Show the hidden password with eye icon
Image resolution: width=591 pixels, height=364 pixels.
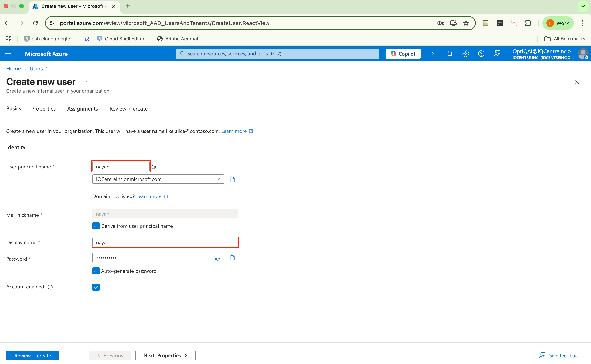click(217, 259)
